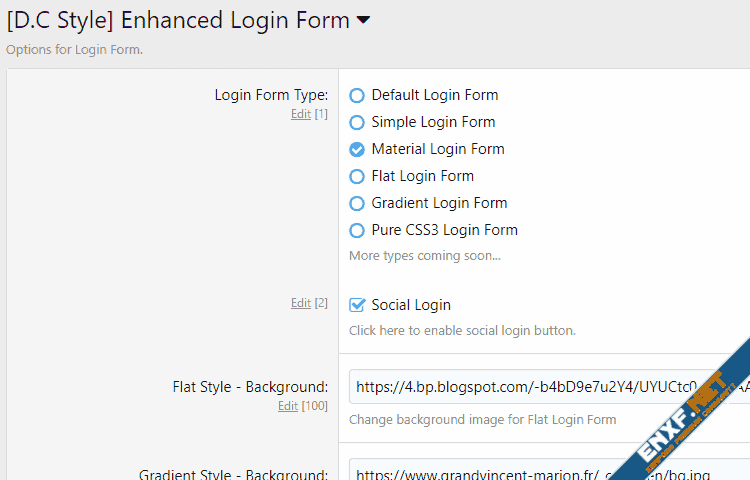Click Edit link under Flat Style - Background
The image size is (750, 480).
click(x=287, y=405)
